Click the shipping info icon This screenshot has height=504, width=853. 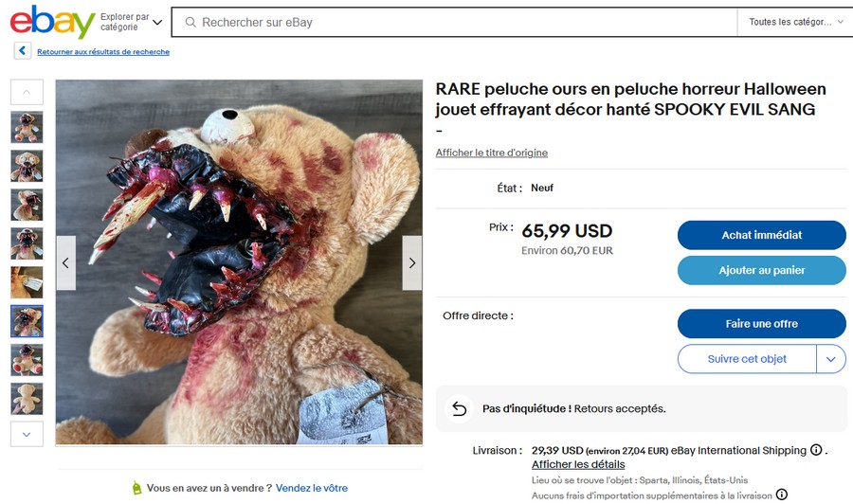tap(816, 451)
